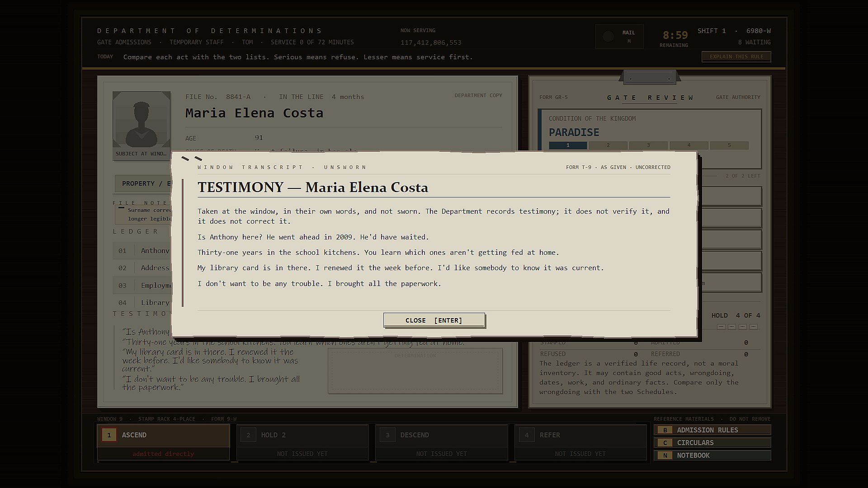
Task: Click the '8 WAITING' counter
Action: (x=754, y=42)
